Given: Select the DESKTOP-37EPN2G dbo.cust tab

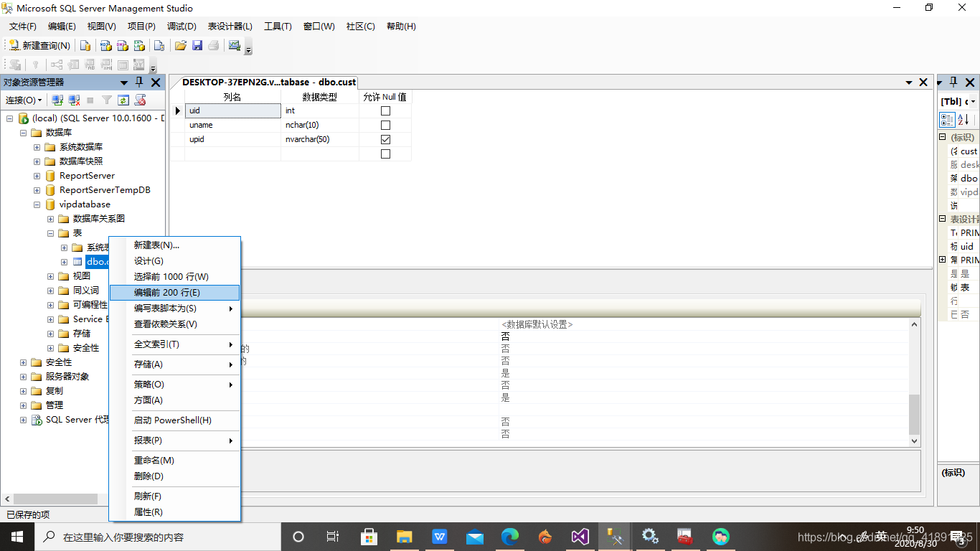Looking at the screenshot, I should point(268,83).
